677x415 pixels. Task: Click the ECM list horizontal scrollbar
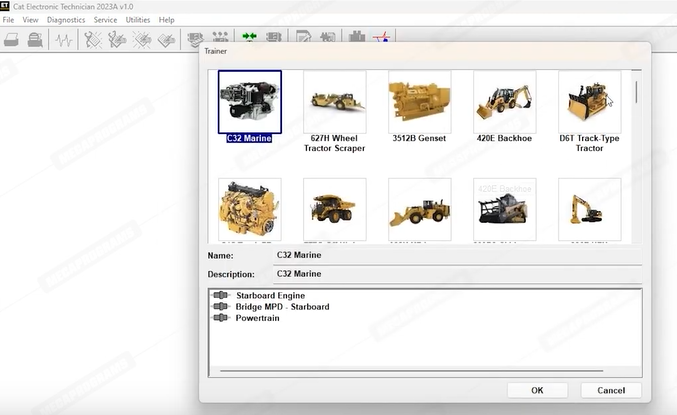(x=411, y=371)
